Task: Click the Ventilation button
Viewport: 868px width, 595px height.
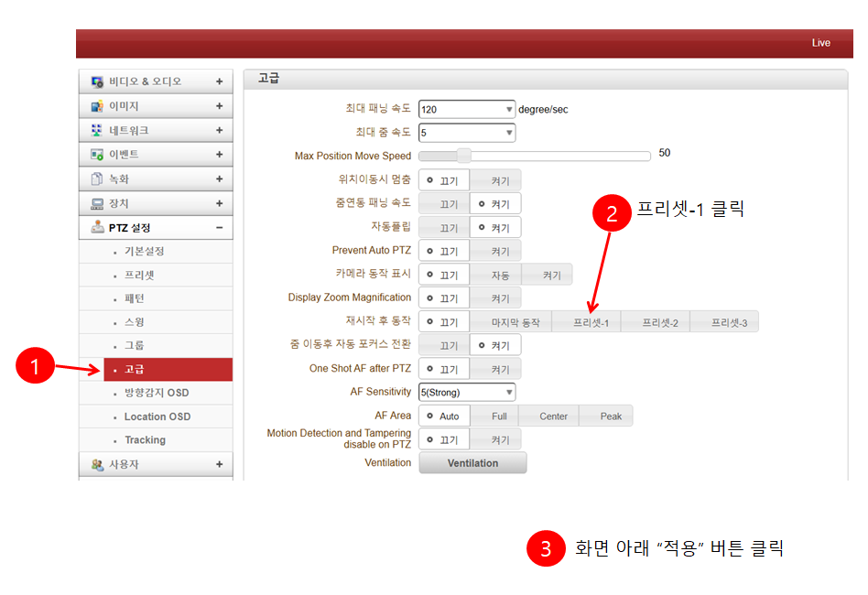Action: 472,463
